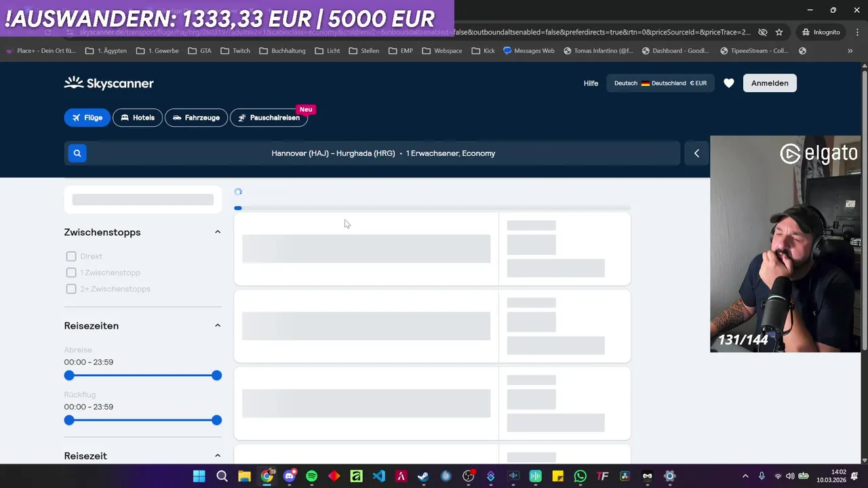The height and width of the screenshot is (488, 868).
Task: Select the Pauschalreisen tab
Action: click(x=269, y=117)
